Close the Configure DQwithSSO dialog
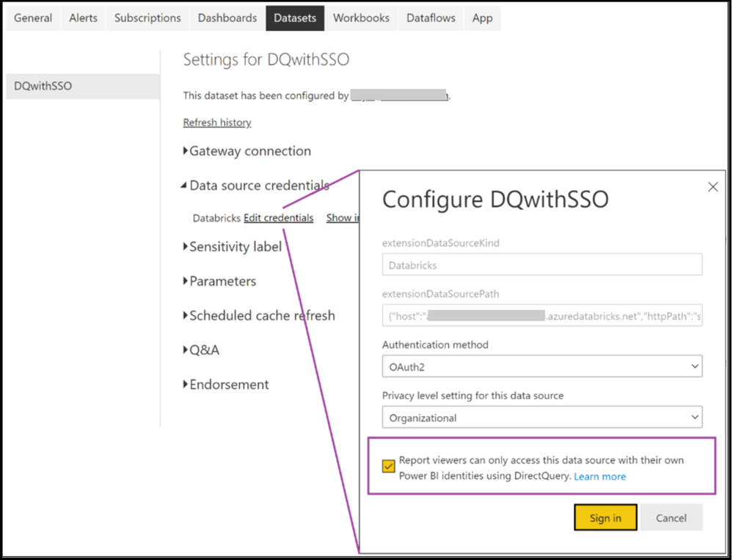 coord(712,187)
